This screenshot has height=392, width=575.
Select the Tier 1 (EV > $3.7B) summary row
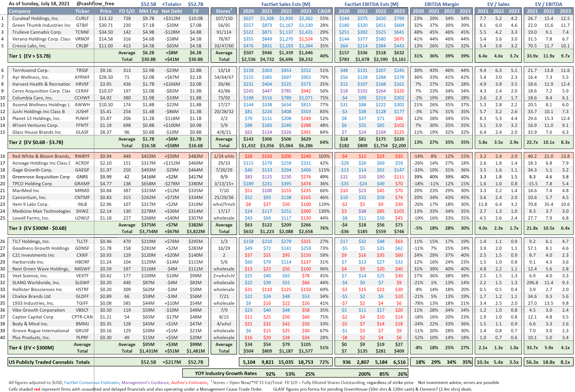point(30,56)
